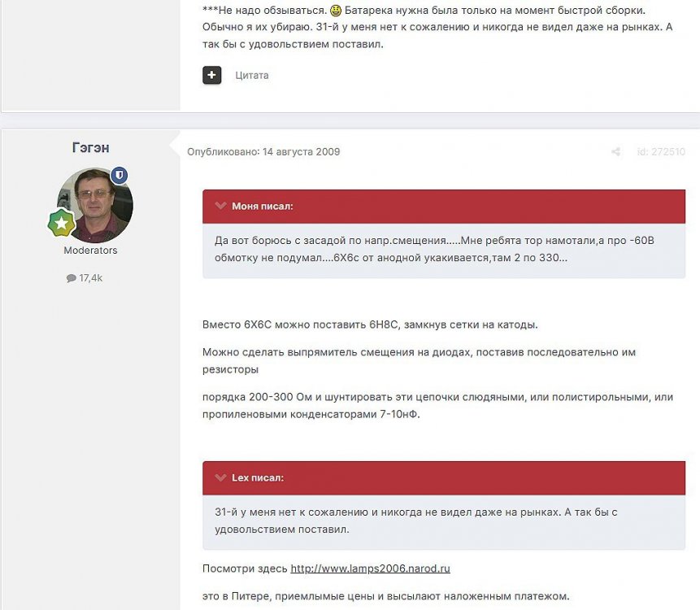Click the share post icon
The width and height of the screenshot is (700, 610).
pyautogui.click(x=616, y=152)
